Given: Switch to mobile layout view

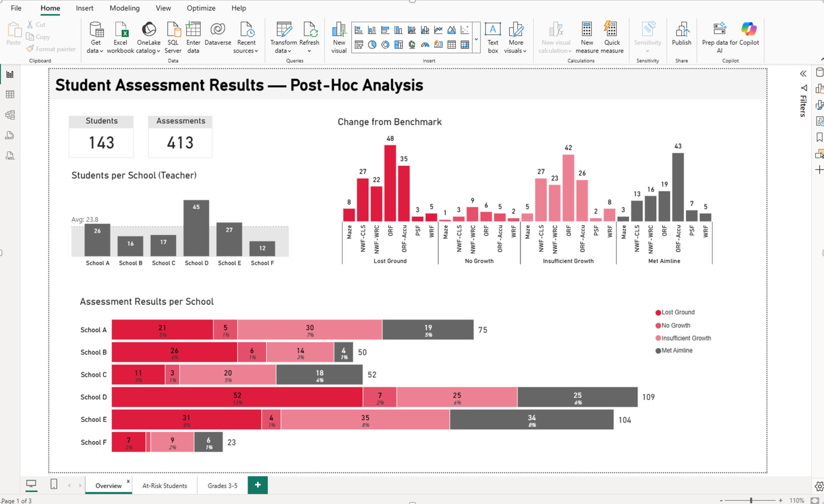Looking at the screenshot, I should 54,484.
